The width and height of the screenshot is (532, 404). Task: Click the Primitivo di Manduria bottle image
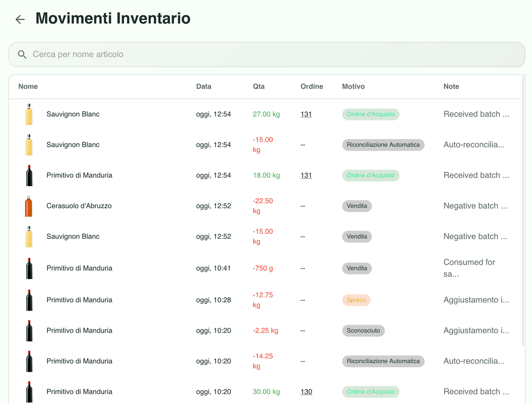(29, 175)
